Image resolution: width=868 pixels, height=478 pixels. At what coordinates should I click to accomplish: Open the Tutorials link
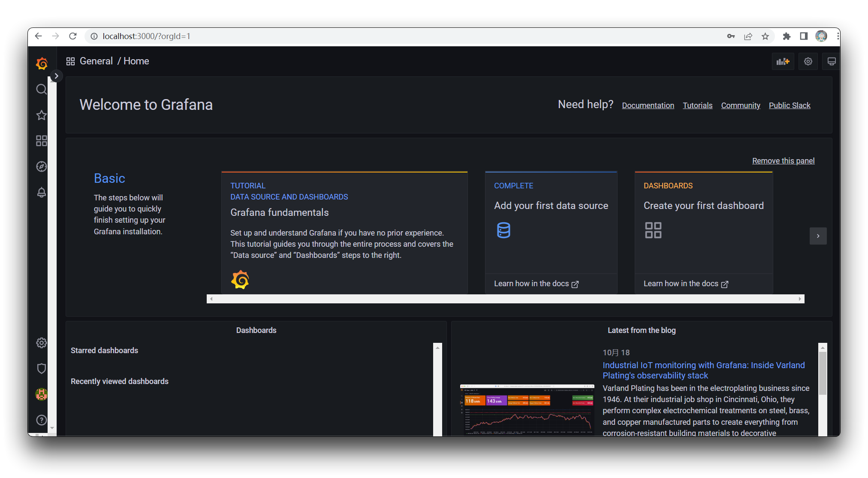(x=697, y=106)
